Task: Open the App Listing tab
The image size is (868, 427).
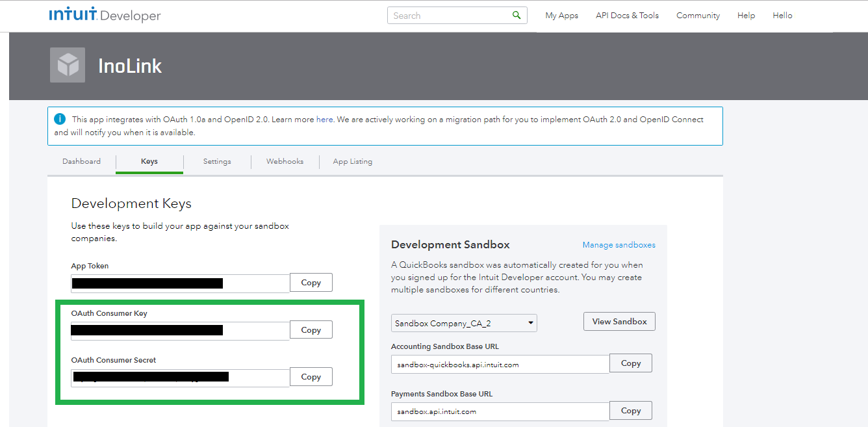Action: [353, 161]
